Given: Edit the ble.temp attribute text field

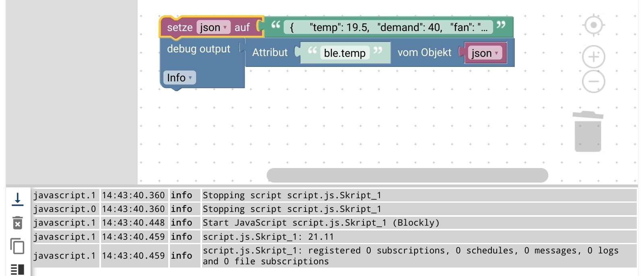Looking at the screenshot, I should point(345,53).
